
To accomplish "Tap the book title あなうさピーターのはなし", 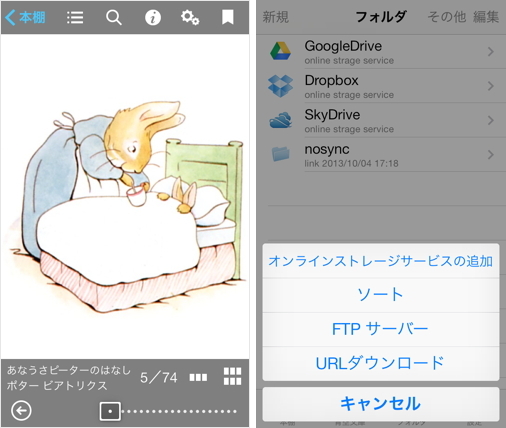I will coord(69,370).
